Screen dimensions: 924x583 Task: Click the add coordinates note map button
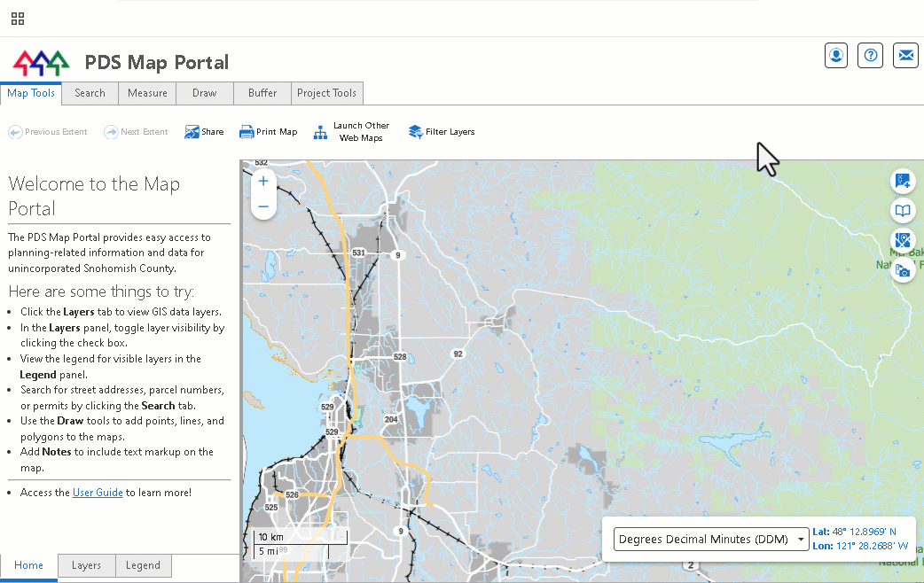[903, 180]
